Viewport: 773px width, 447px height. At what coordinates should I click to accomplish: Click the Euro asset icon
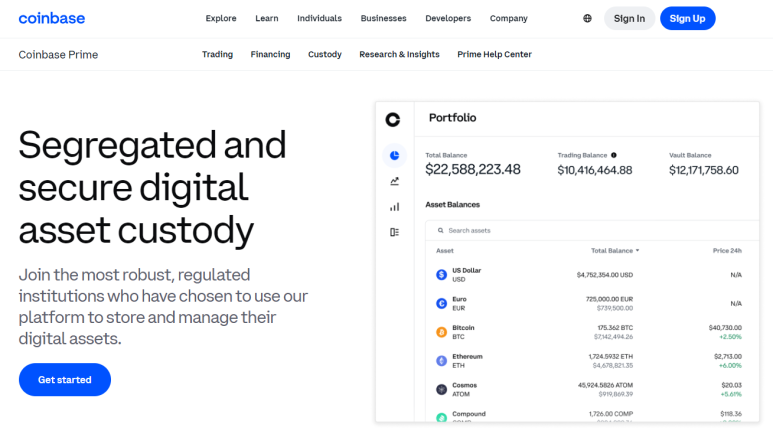pyautogui.click(x=442, y=303)
